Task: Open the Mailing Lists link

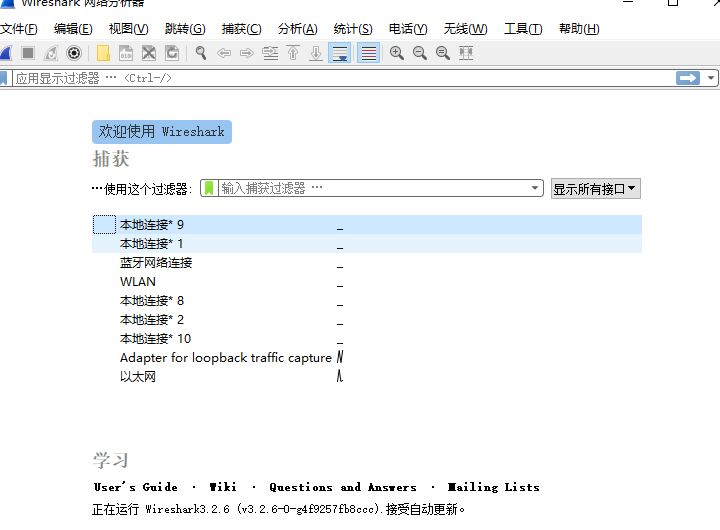Action: coord(494,487)
